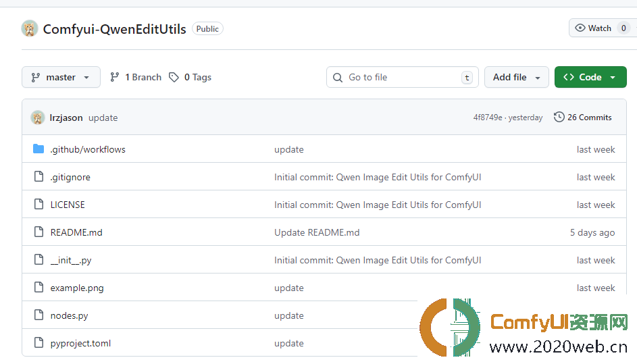The height and width of the screenshot is (364, 637).
Task: Click the Public visibility badge
Action: (x=207, y=29)
